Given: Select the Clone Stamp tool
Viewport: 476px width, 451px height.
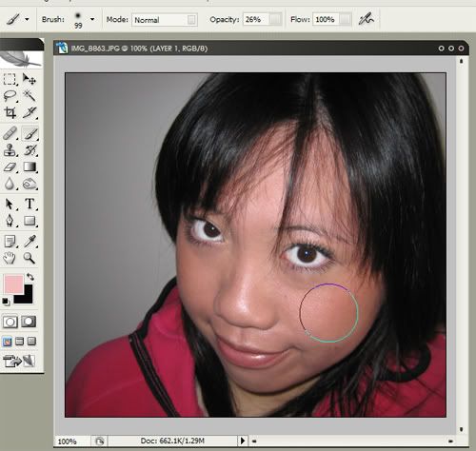Looking at the screenshot, I should pyautogui.click(x=10, y=150).
